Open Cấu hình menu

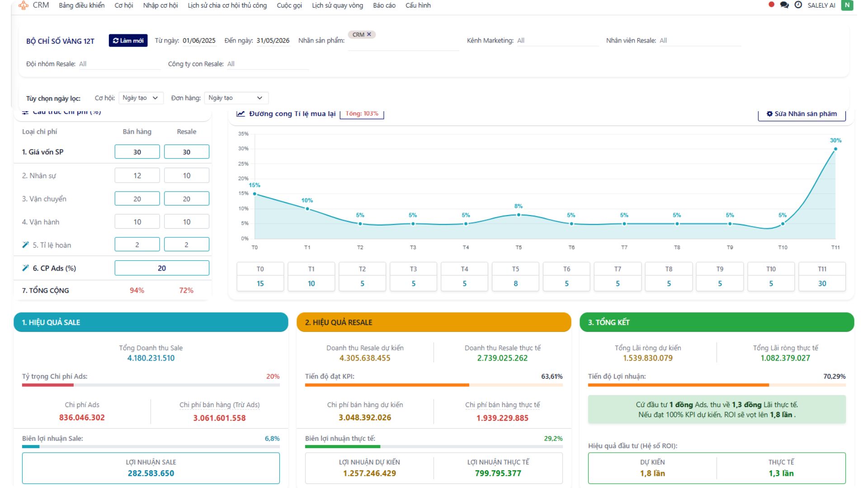tap(418, 5)
